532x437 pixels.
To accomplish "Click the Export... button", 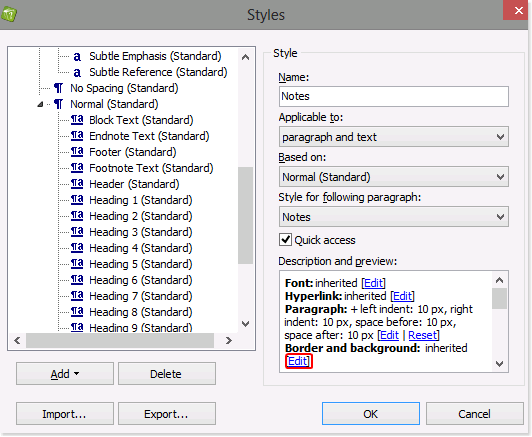I will tap(167, 414).
